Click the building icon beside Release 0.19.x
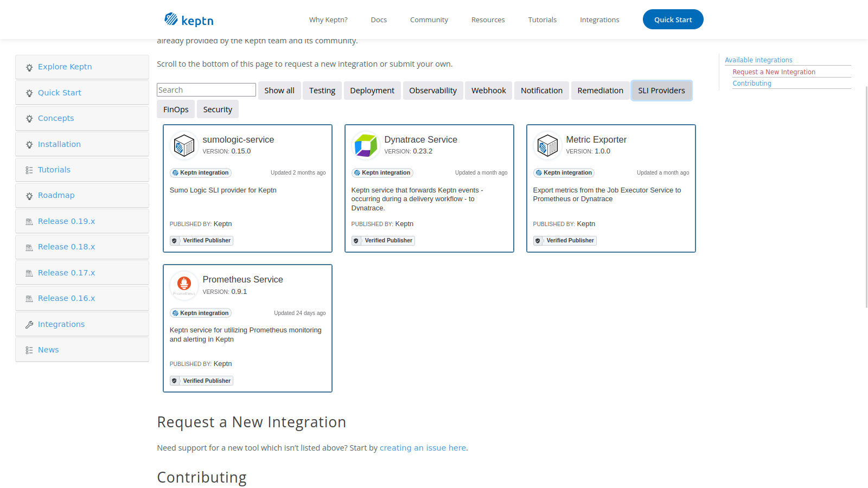 (x=29, y=222)
